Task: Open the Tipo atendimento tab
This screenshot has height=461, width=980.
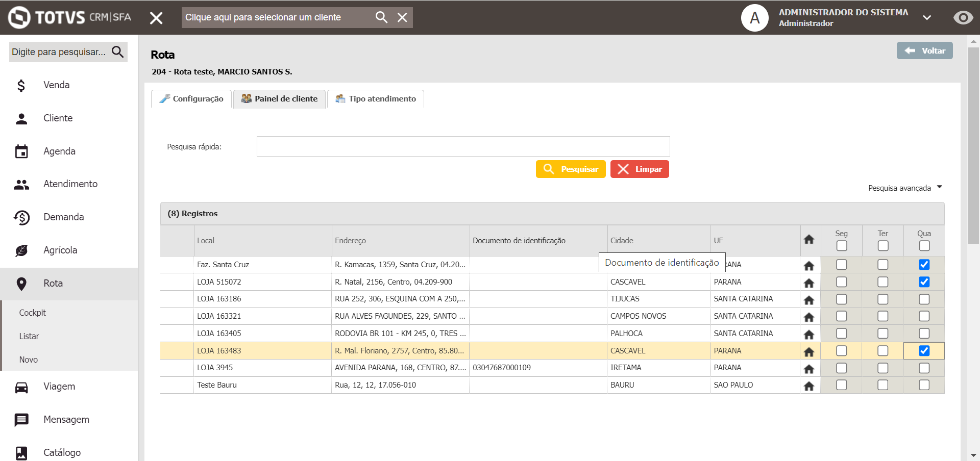Action: point(376,99)
